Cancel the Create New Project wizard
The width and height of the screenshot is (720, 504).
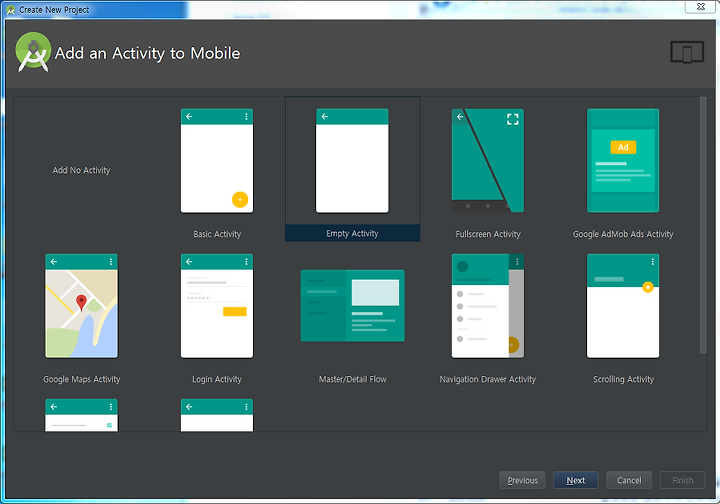pyautogui.click(x=629, y=480)
